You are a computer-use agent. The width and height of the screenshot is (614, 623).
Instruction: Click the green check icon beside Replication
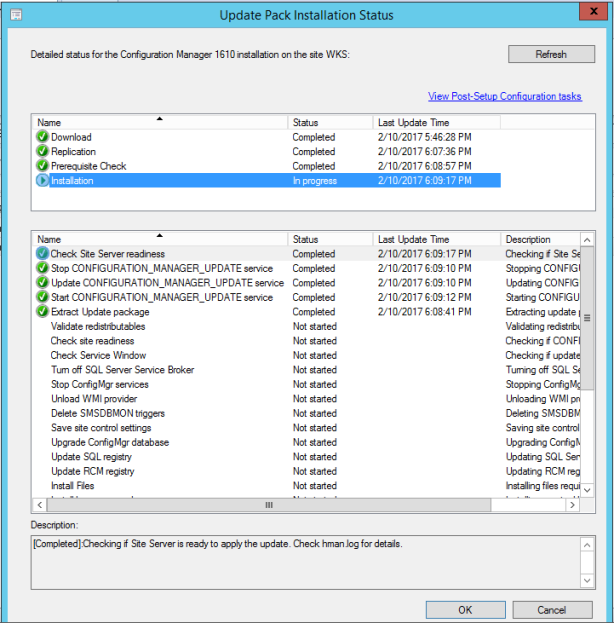point(42,151)
